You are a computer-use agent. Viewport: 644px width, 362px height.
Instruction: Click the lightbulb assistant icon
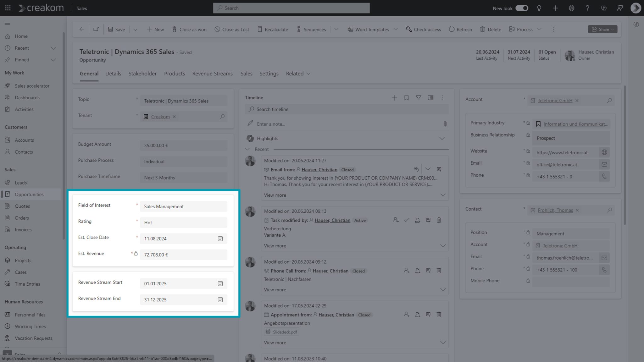(x=539, y=8)
